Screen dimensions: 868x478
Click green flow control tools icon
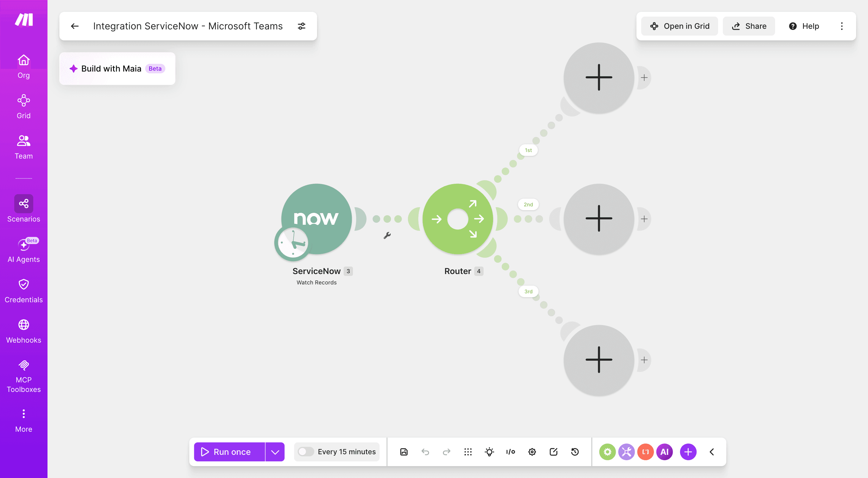[x=607, y=452]
